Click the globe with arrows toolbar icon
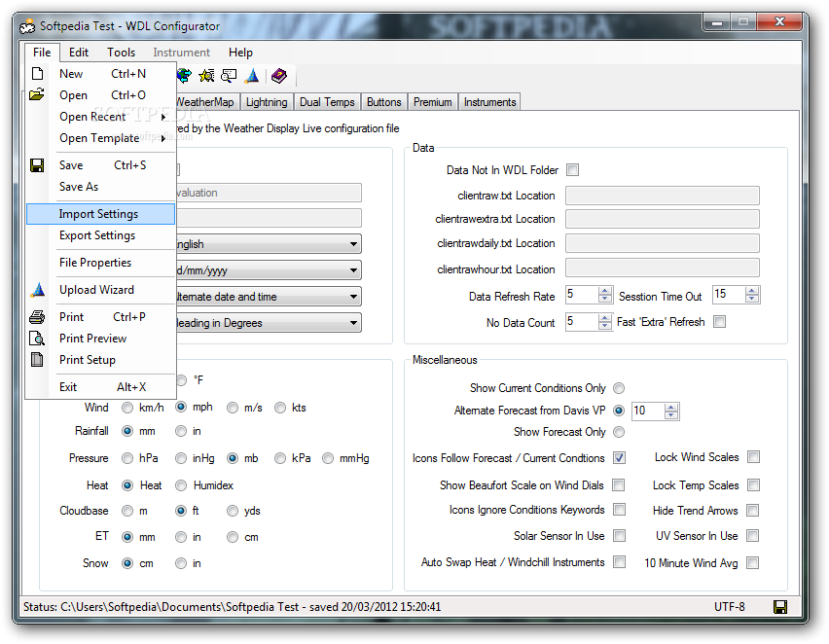This screenshot has height=644, width=829. pyautogui.click(x=184, y=76)
